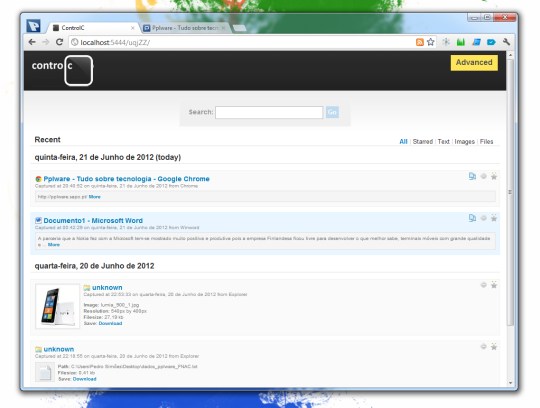Star the Documento1 Microsoft Word entry
Image resolution: width=540 pixels, height=408 pixels.
point(494,218)
